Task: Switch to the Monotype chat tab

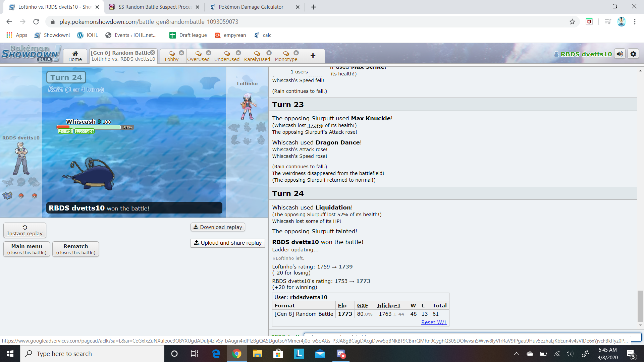Action: coord(286,56)
